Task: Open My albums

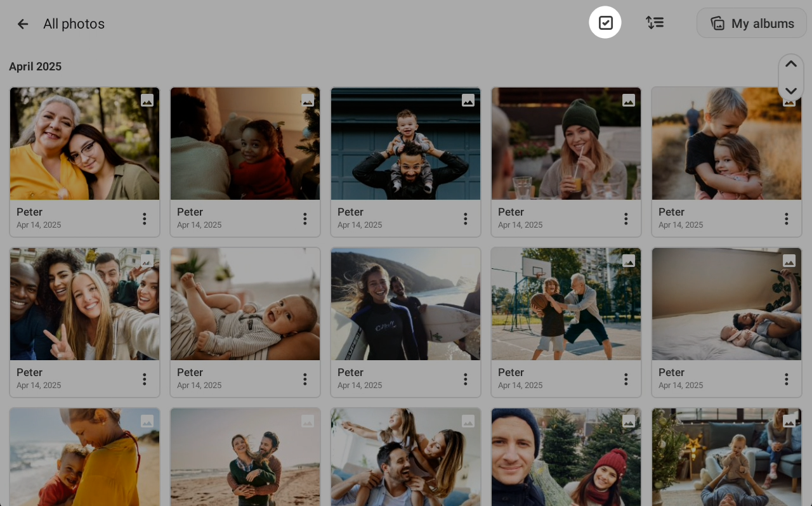Action: pyautogui.click(x=752, y=23)
